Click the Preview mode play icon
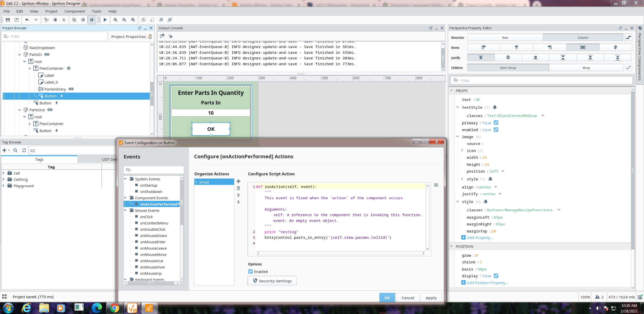 105,20
